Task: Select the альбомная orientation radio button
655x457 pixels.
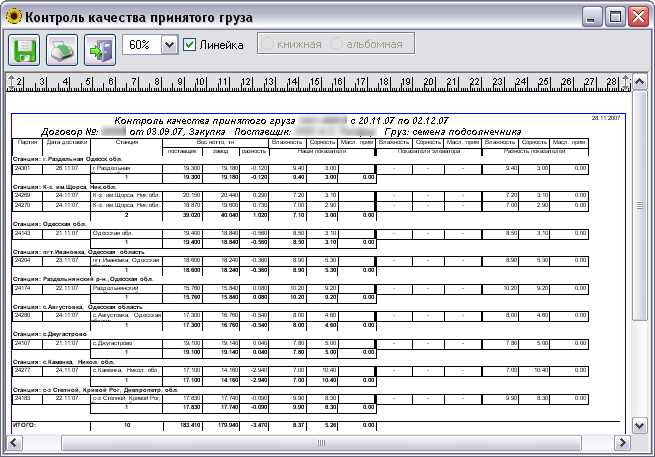Action: 336,45
